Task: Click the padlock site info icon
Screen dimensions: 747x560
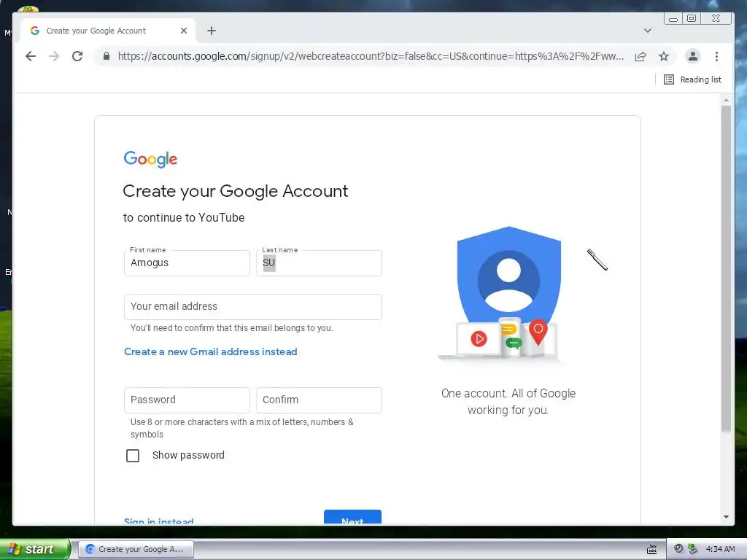Action: coord(107,56)
